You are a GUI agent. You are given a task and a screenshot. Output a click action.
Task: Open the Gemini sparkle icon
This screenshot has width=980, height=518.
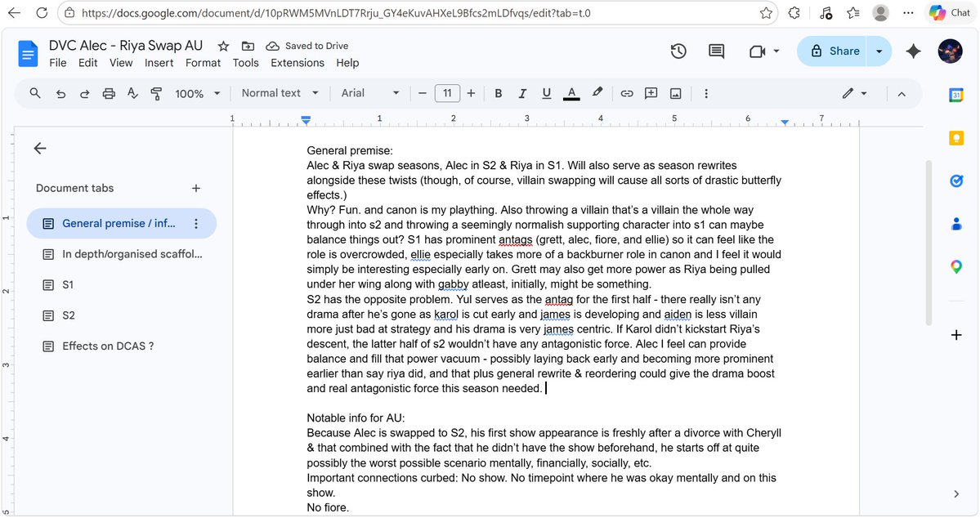(913, 51)
